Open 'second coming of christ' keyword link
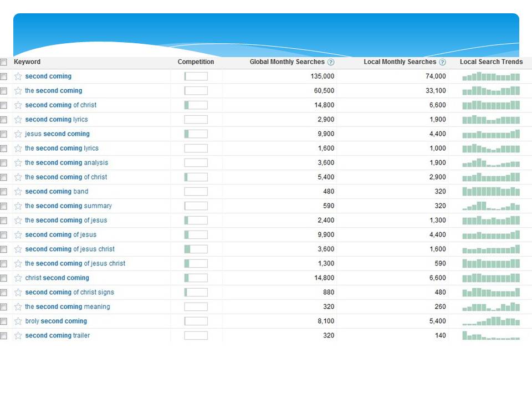Viewport: 532px width, 399px height. pos(60,105)
